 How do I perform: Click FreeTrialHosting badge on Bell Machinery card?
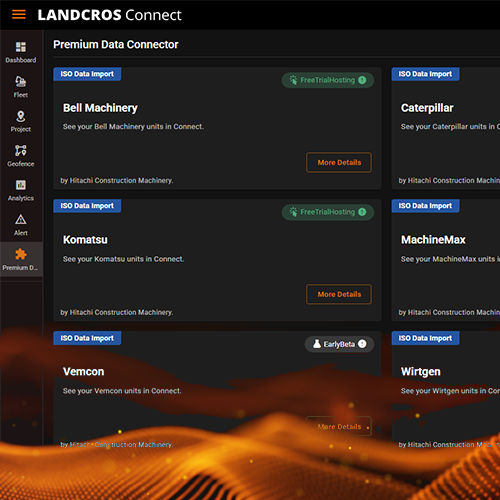(328, 80)
